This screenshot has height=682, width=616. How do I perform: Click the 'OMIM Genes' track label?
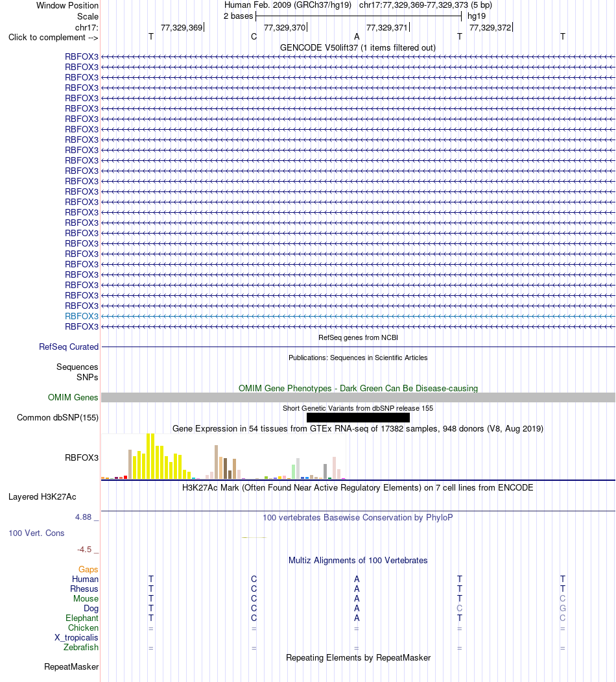pos(73,397)
